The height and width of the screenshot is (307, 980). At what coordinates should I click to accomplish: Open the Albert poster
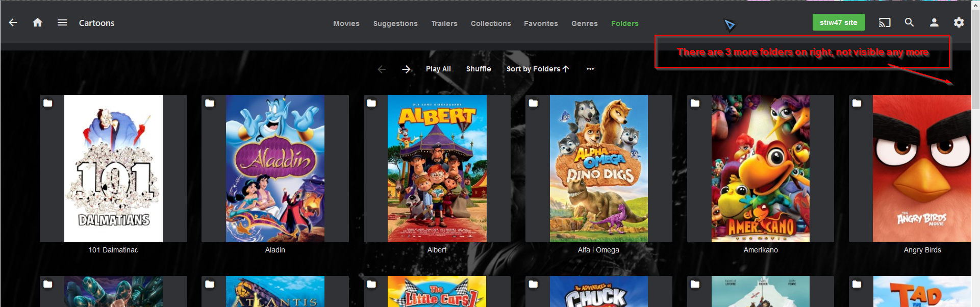click(437, 168)
